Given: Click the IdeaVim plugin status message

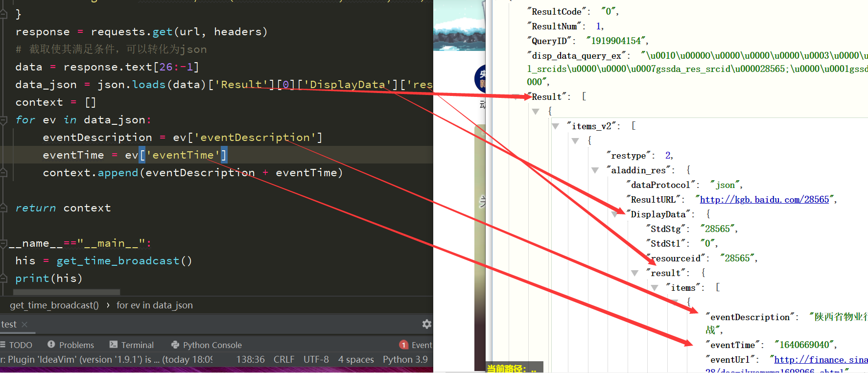Looking at the screenshot, I should (x=106, y=360).
